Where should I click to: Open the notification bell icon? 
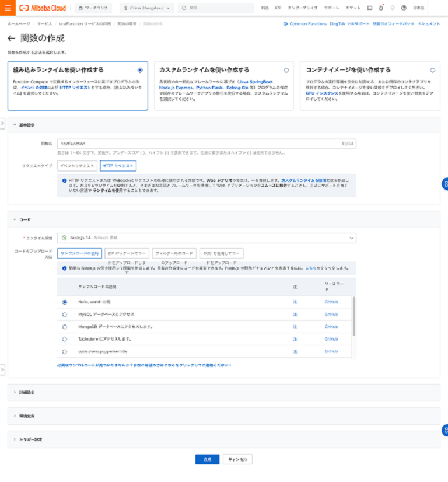pos(381,8)
